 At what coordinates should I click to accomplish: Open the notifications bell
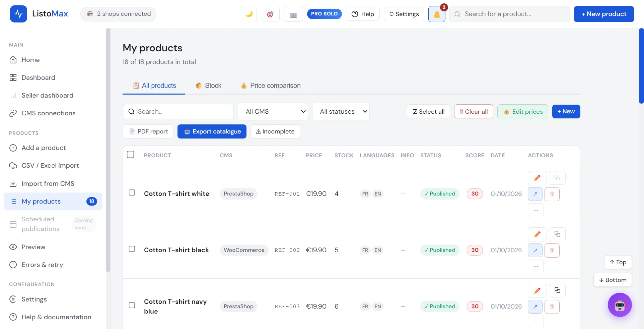click(437, 14)
